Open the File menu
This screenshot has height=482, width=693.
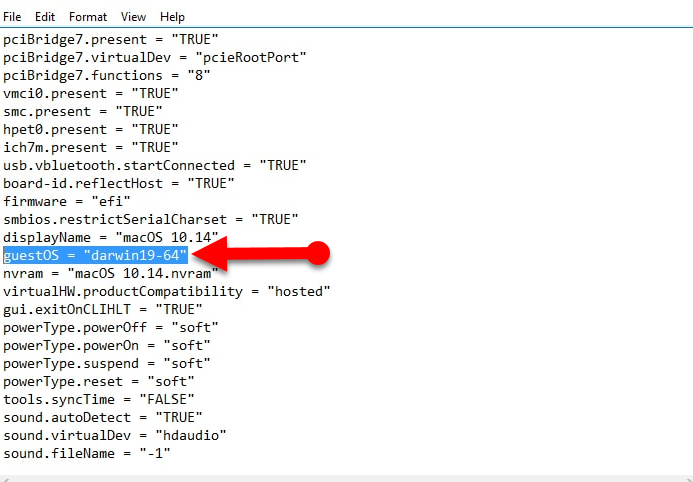(x=12, y=17)
